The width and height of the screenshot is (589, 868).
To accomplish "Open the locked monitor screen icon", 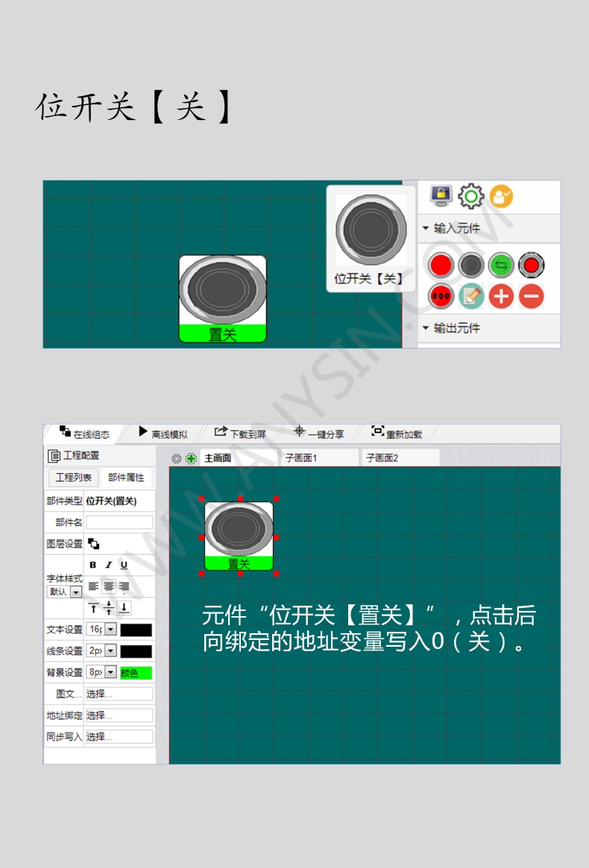I will (441, 196).
